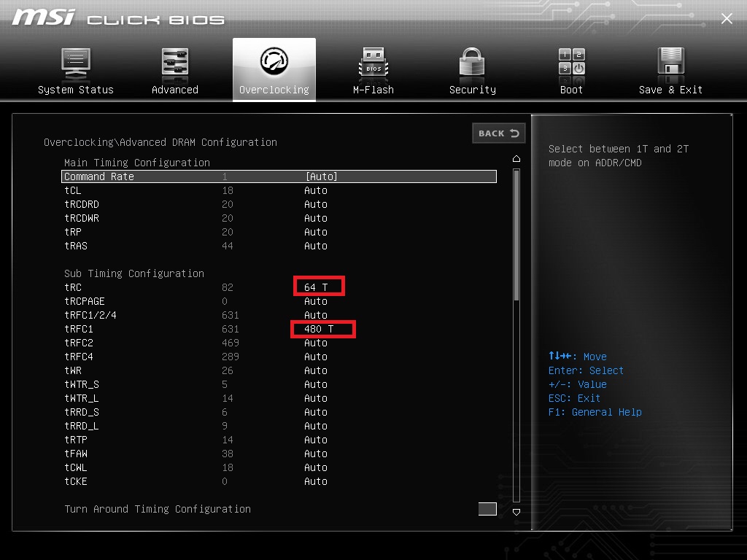Select the tWTR_L Auto value
The width and height of the screenshot is (747, 560).
point(316,398)
